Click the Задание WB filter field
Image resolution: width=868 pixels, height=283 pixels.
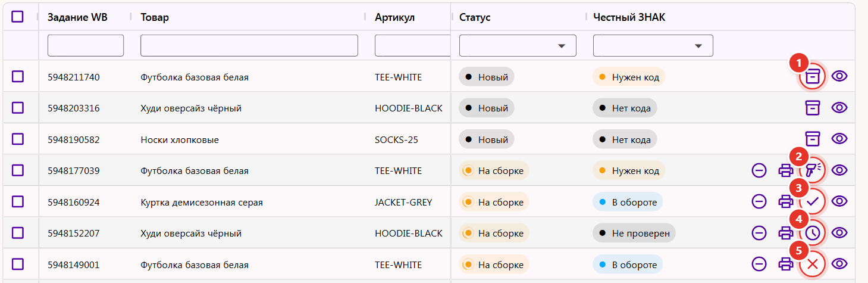tap(86, 45)
